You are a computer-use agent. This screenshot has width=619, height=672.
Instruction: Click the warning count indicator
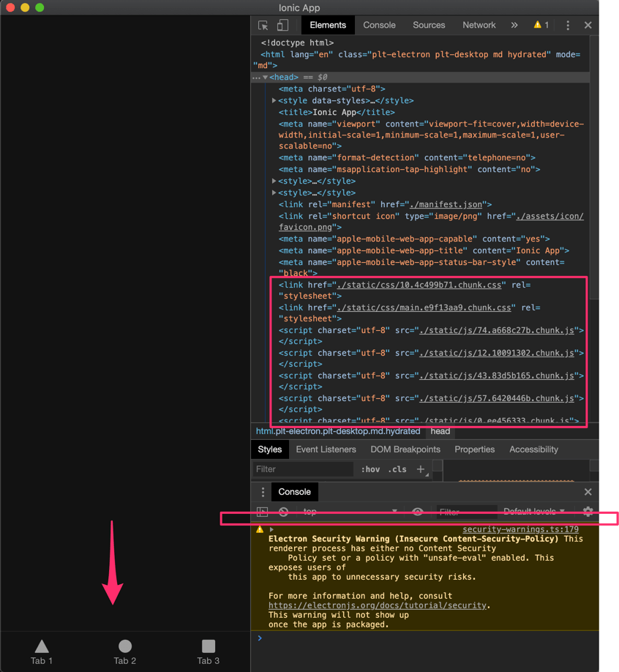pyautogui.click(x=541, y=26)
